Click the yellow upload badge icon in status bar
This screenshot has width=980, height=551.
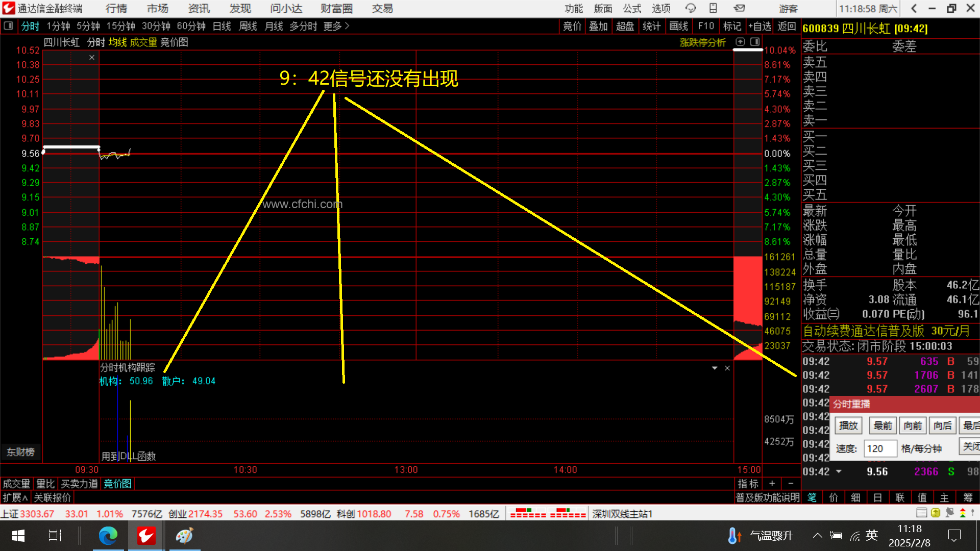(936, 513)
